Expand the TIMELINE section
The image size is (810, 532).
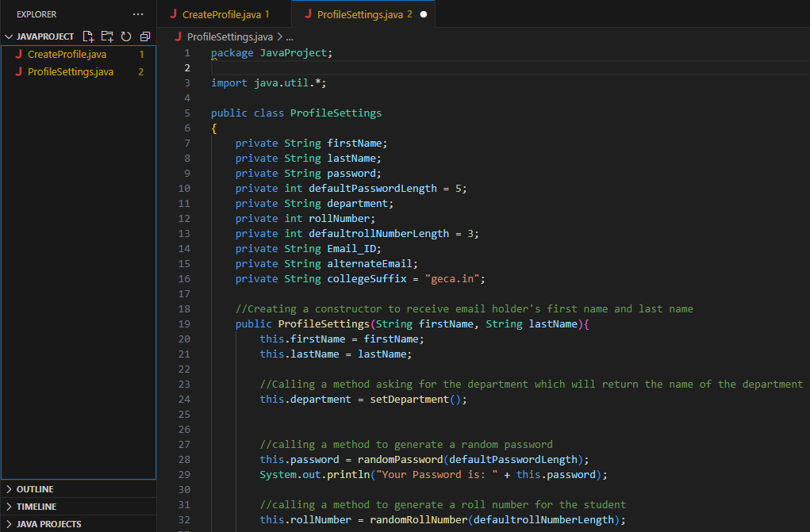tap(36, 507)
